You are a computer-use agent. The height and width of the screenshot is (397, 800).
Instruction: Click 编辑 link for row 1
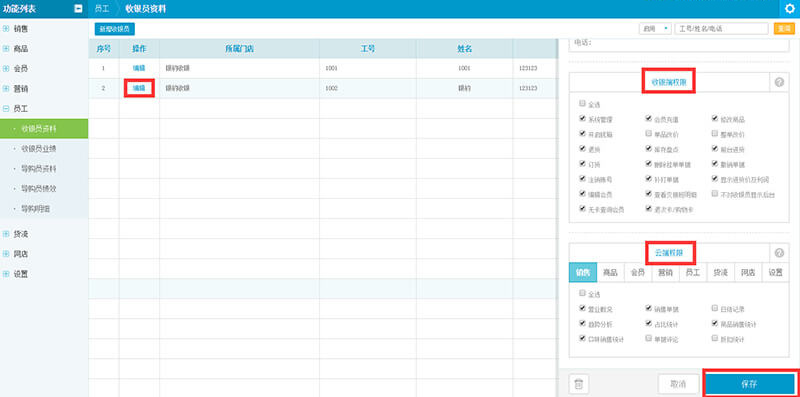pyautogui.click(x=139, y=68)
